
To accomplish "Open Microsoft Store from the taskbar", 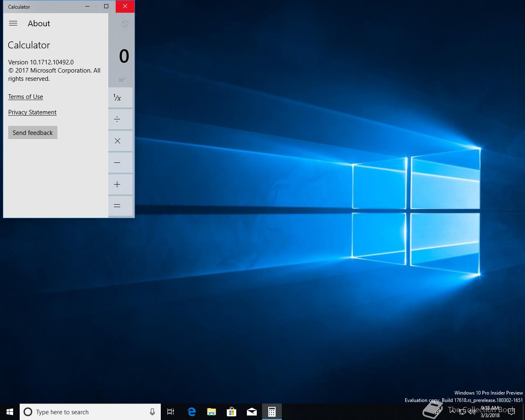I will (231, 412).
